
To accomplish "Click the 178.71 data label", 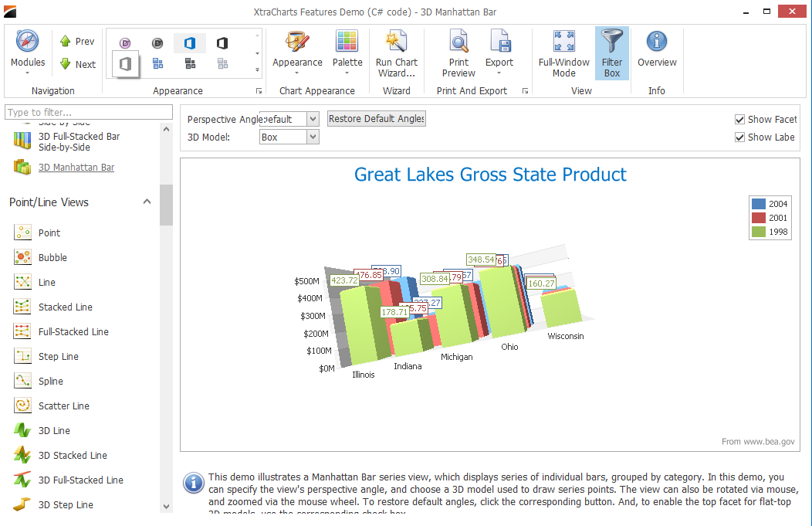I will tap(394, 312).
